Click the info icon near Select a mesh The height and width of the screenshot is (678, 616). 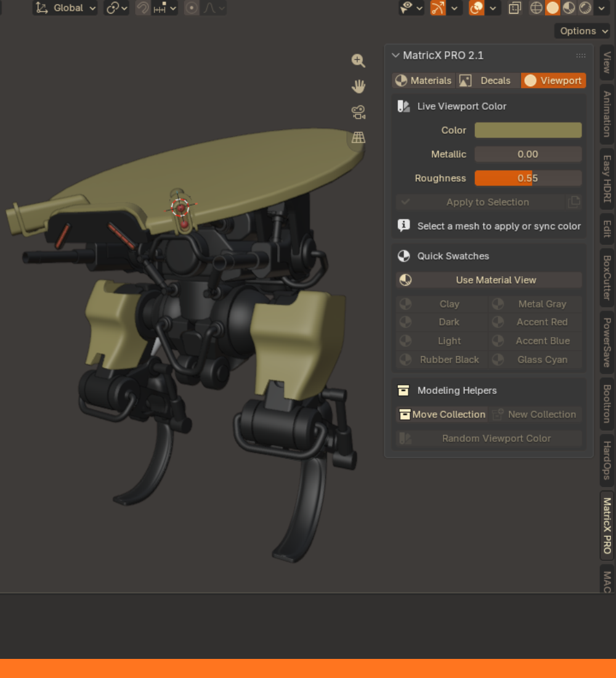tap(403, 226)
